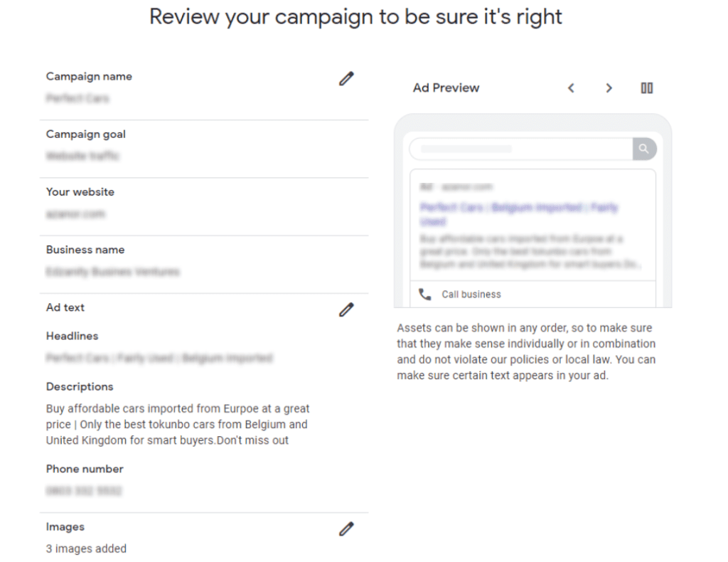Click the Ad Preview section label
Viewport: 728px width, 562px height.
[446, 88]
